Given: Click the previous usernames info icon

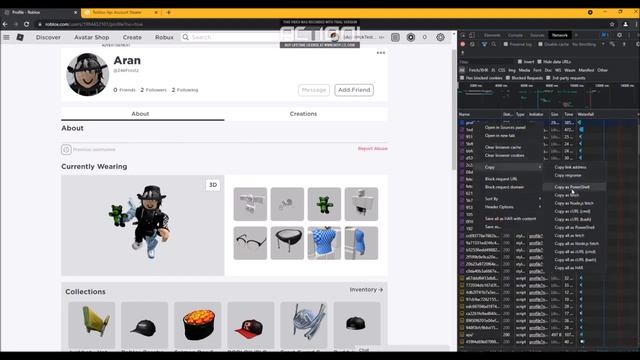Looking at the screenshot, I should (x=67, y=149).
